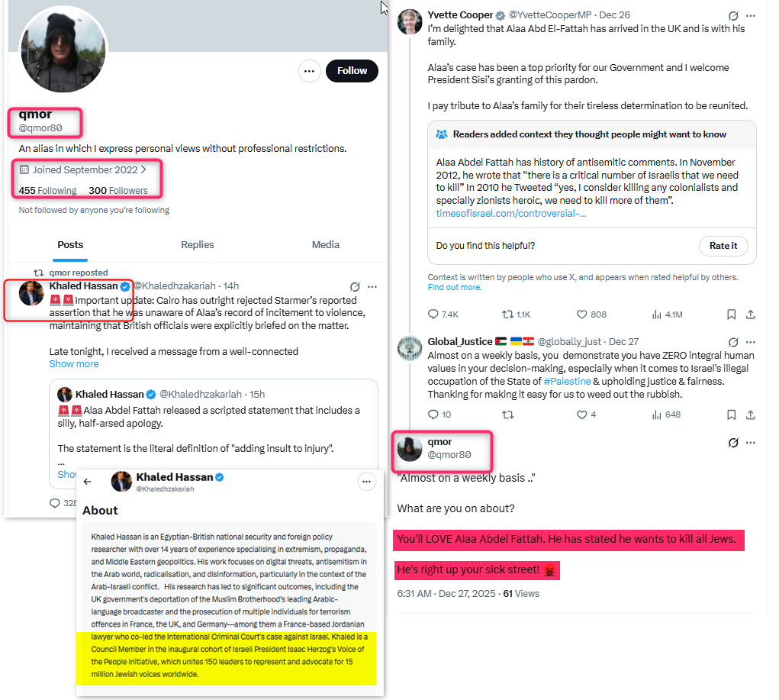Click the #Palestine hashtag

pos(568,382)
